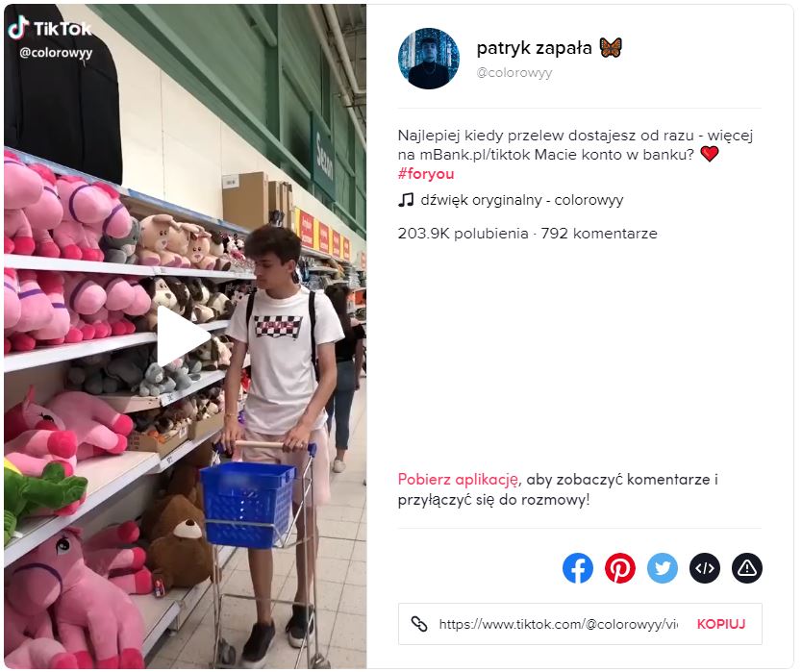Open dźwięk oryginalny - colorowyy sound
Viewport: 802px width, 672px height.
coord(522,200)
